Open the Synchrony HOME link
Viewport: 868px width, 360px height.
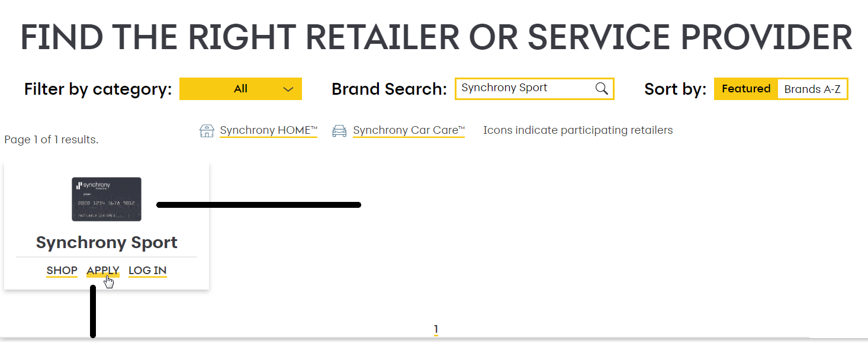268,130
